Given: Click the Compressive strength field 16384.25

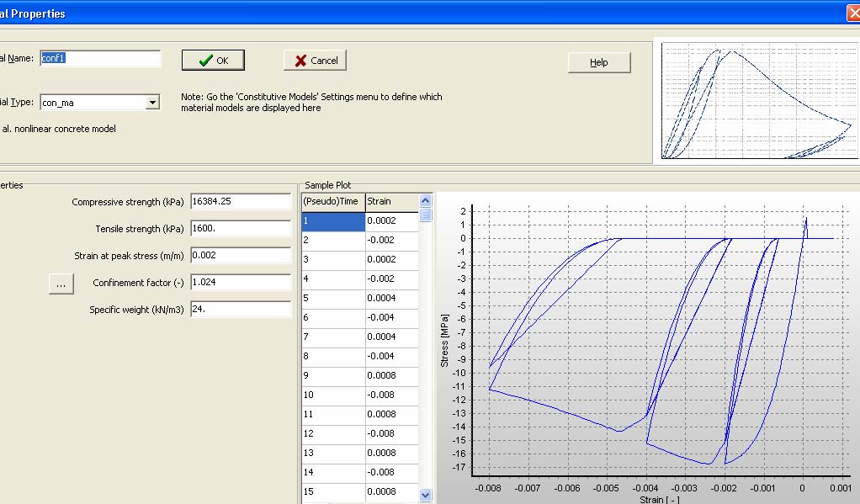Looking at the screenshot, I should tap(241, 201).
